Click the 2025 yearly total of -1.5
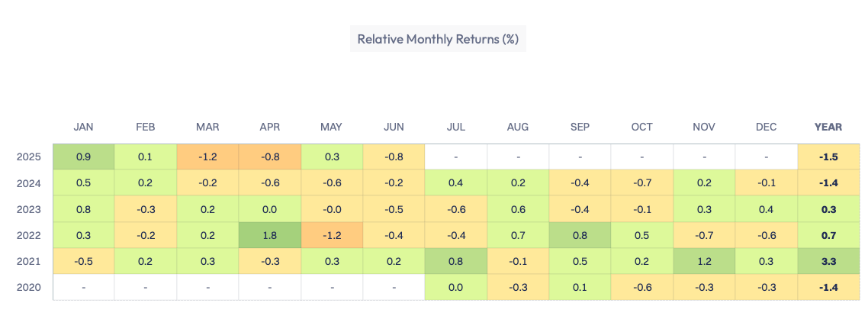 (828, 157)
